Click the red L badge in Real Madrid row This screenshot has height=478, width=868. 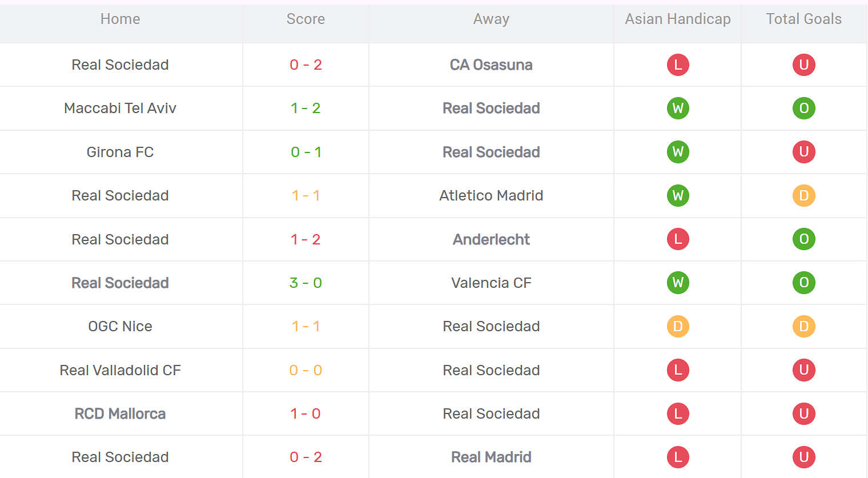(x=678, y=457)
